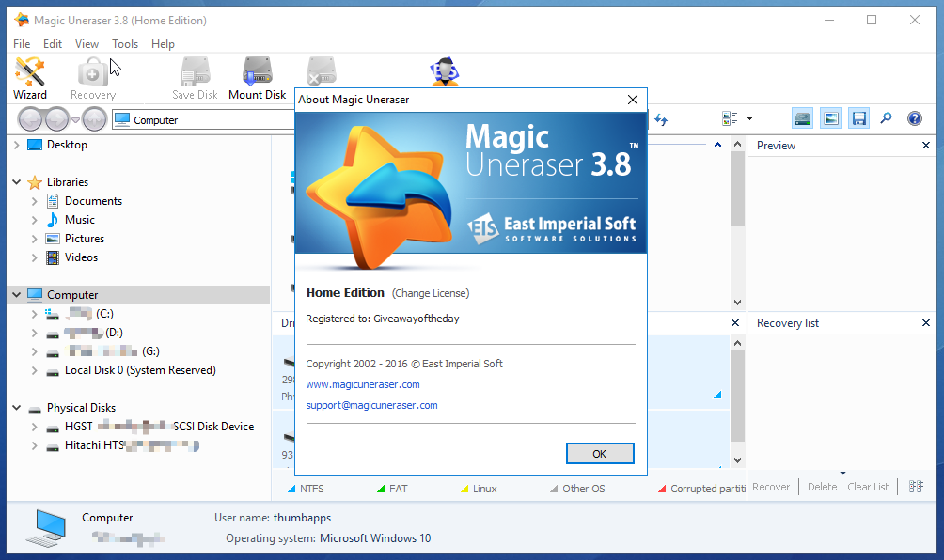Click the Mount Disk toolbar icon
The width and height of the screenshot is (944, 560).
tap(257, 78)
